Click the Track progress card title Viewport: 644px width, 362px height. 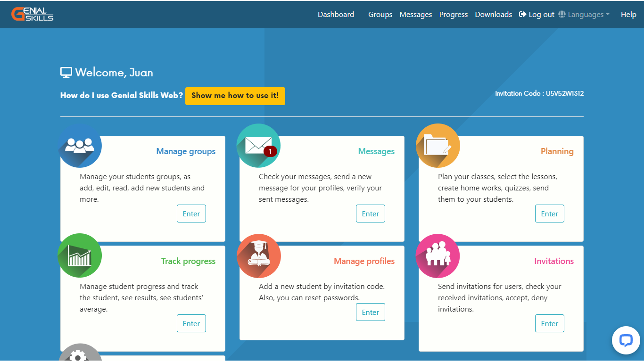tap(188, 261)
